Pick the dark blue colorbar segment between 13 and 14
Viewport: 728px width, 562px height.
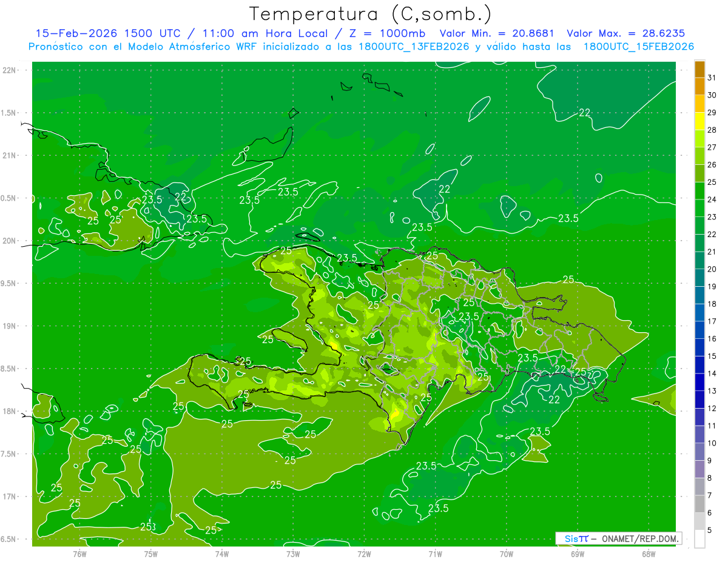tap(699, 382)
